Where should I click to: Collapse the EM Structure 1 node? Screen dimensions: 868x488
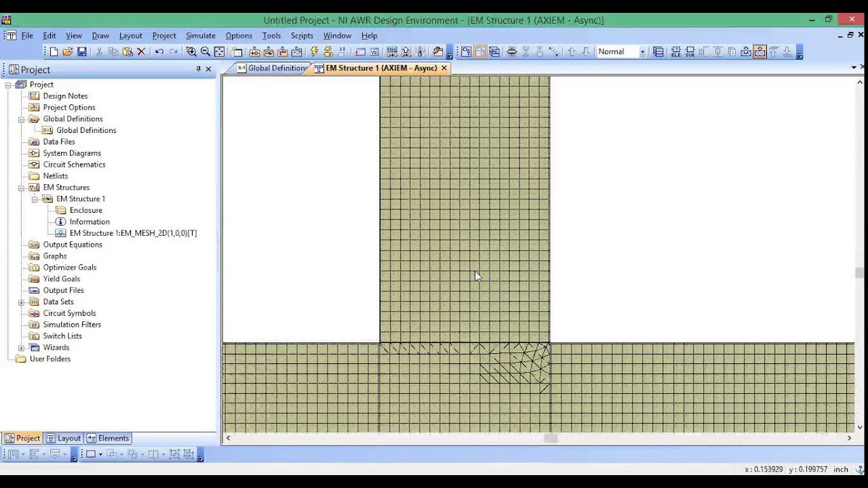35,199
